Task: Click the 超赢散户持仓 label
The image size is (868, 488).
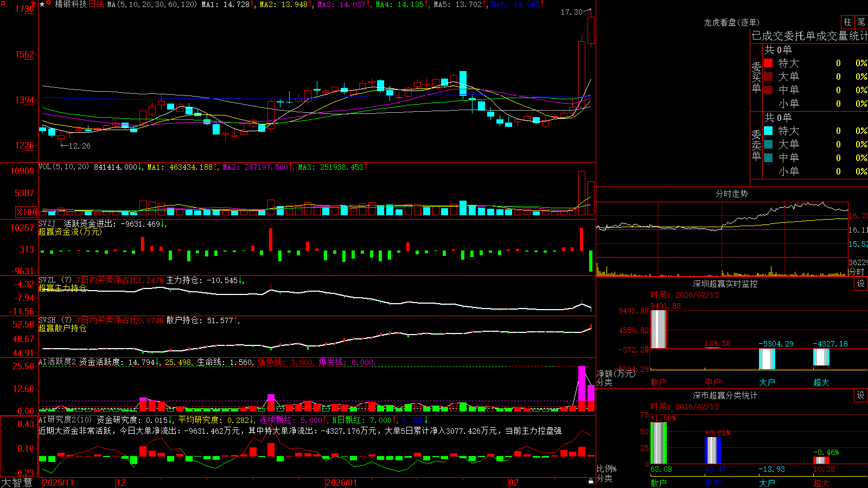Action: click(x=62, y=328)
